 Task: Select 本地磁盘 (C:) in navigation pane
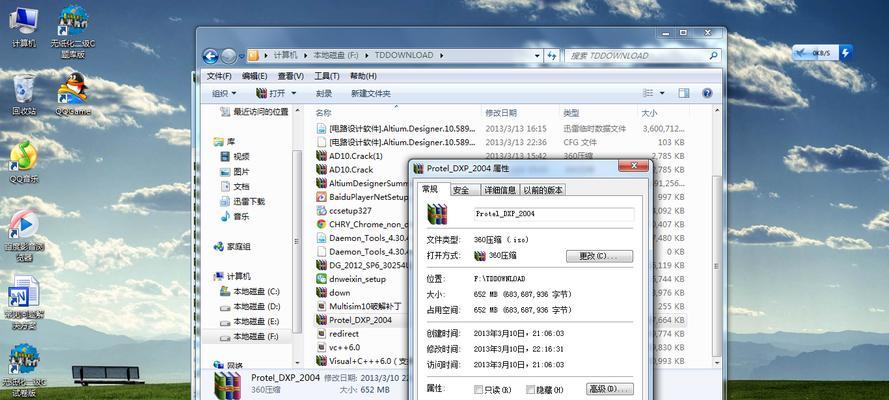coord(250,291)
